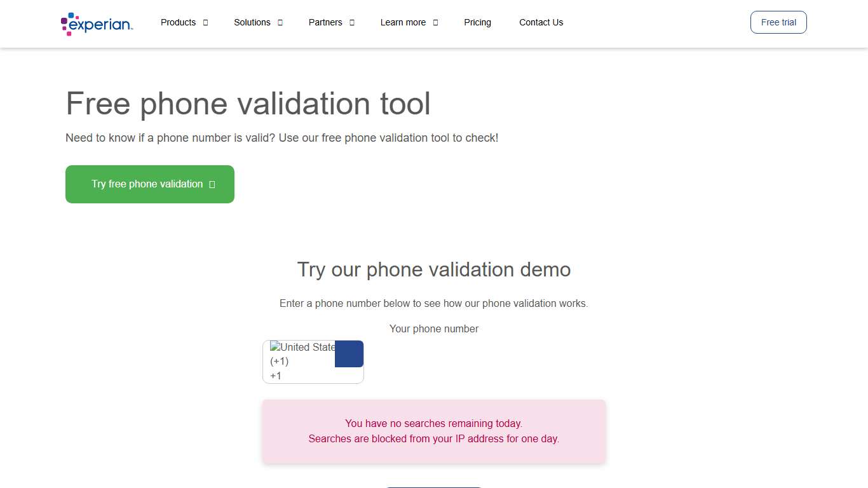The width and height of the screenshot is (868, 488).
Task: Click the Free trial button
Action: 778,22
